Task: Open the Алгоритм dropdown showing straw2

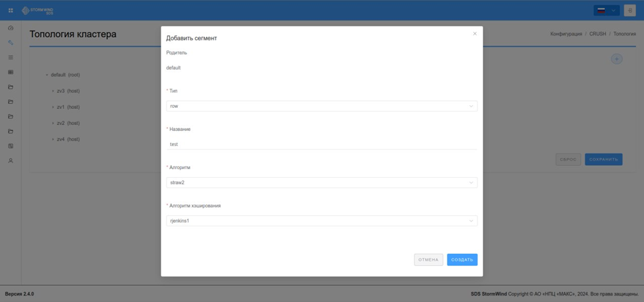Action: click(321, 182)
